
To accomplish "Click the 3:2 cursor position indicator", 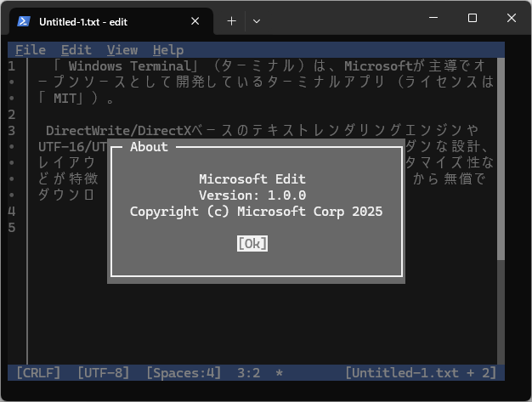I will [x=251, y=372].
